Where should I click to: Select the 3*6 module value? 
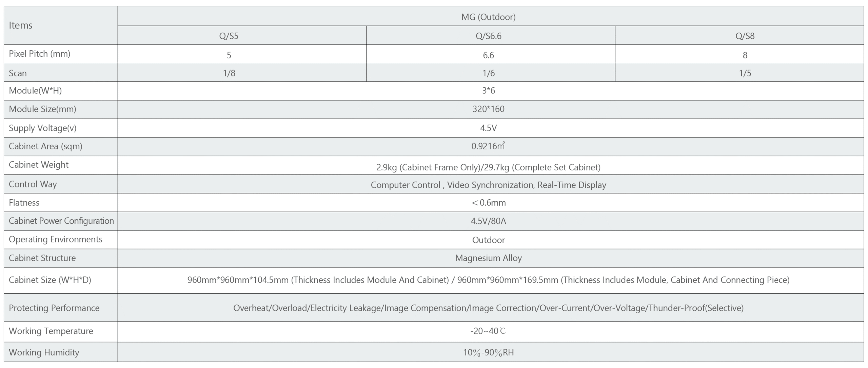[488, 91]
